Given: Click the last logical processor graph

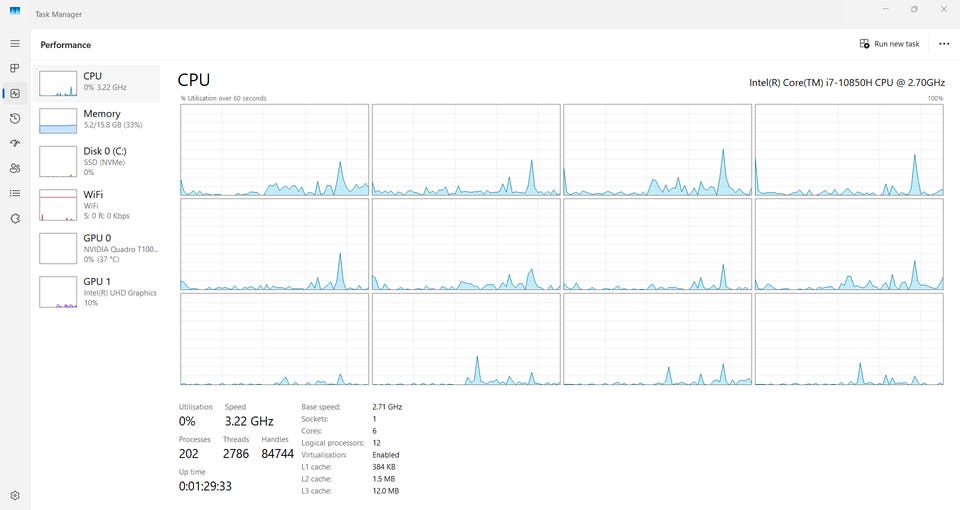Looking at the screenshot, I should click(x=849, y=339).
